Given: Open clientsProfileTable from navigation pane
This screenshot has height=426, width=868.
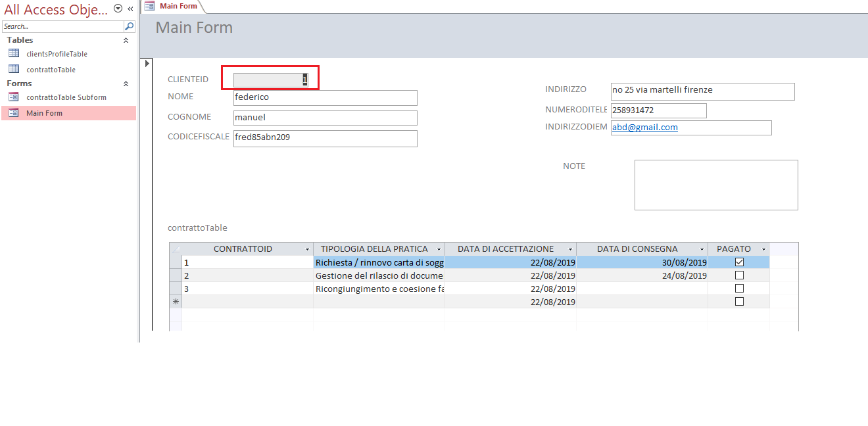Looking at the screenshot, I should tap(57, 54).
